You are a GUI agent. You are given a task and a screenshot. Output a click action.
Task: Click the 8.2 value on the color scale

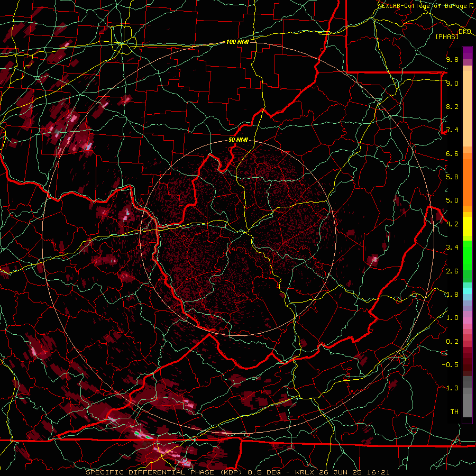pyautogui.click(x=452, y=106)
